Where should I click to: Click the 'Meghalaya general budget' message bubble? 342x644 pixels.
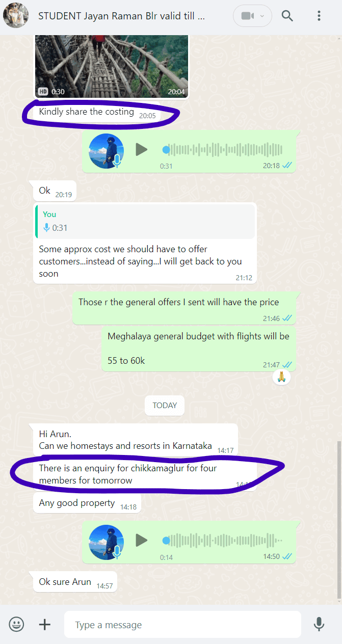[x=199, y=349]
